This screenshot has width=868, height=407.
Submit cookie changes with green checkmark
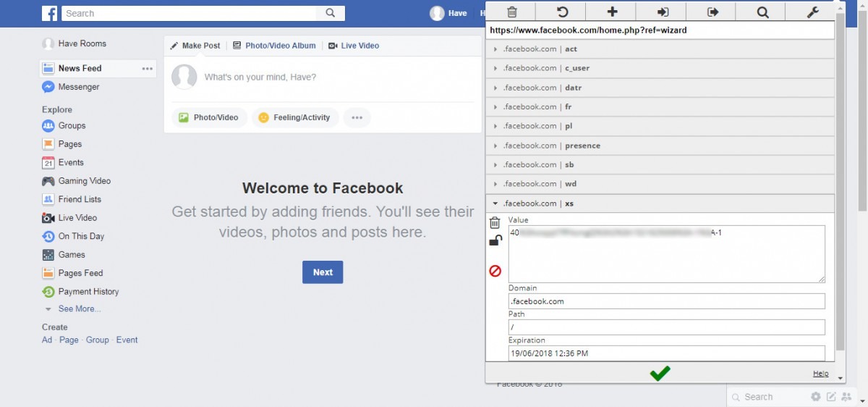click(660, 373)
